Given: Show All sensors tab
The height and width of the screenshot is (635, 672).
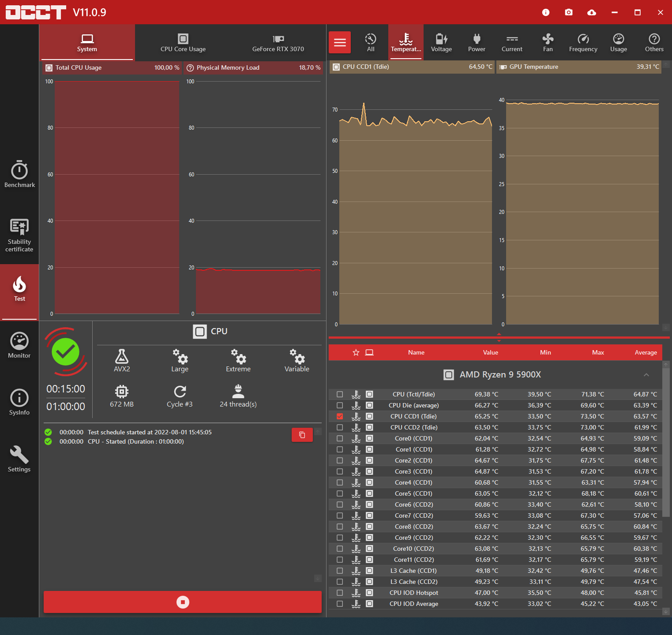Looking at the screenshot, I should coord(371,42).
